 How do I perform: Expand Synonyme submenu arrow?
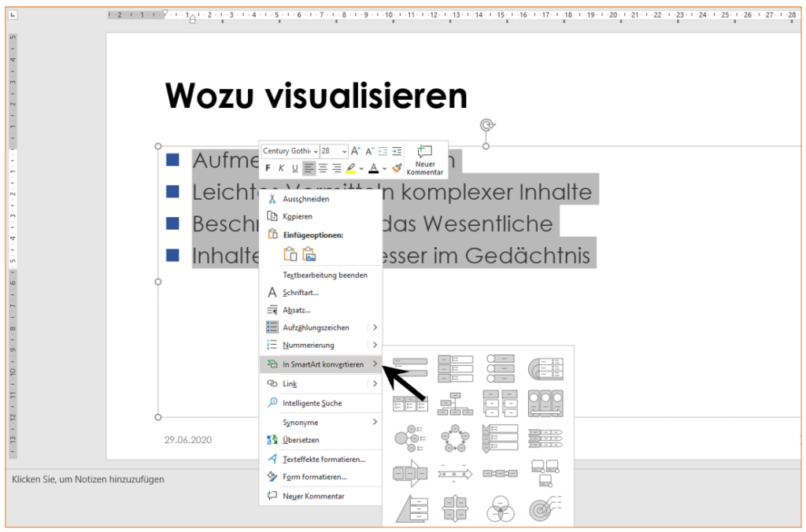click(375, 422)
